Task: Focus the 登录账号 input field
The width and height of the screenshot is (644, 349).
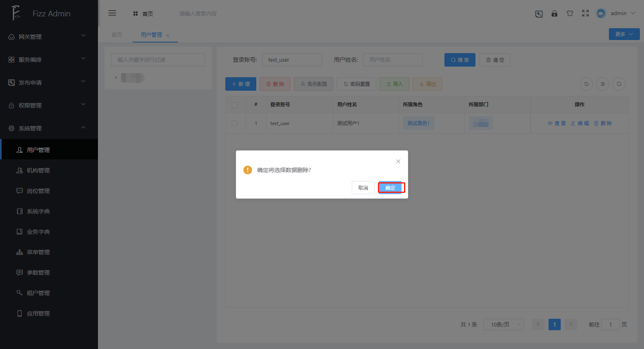Action: tap(292, 60)
